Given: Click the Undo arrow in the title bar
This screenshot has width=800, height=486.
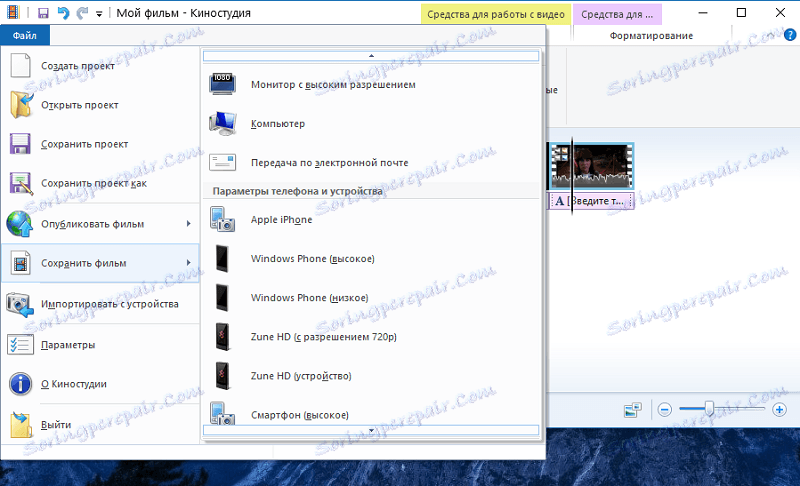Looking at the screenshot, I should [x=63, y=13].
